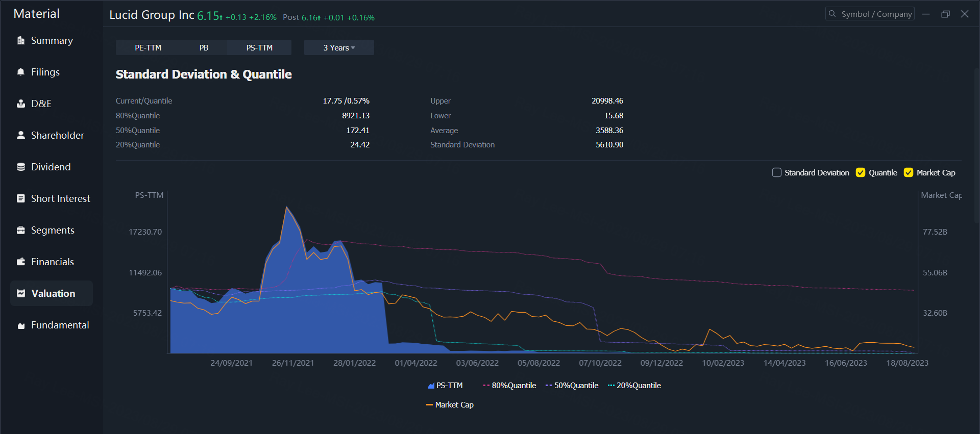Click the 07/10/2022 date axis label

click(600, 363)
